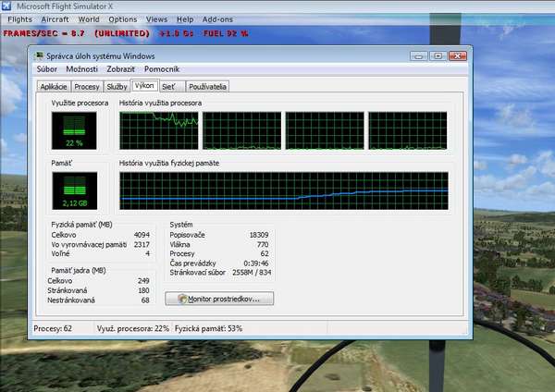Open the Pomocník menu in Task Manager

pyautogui.click(x=162, y=69)
